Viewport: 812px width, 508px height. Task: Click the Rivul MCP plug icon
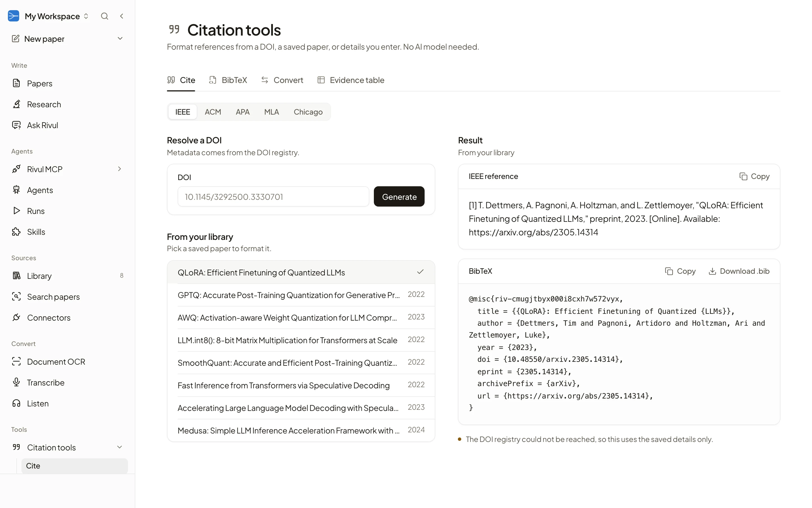click(x=16, y=169)
